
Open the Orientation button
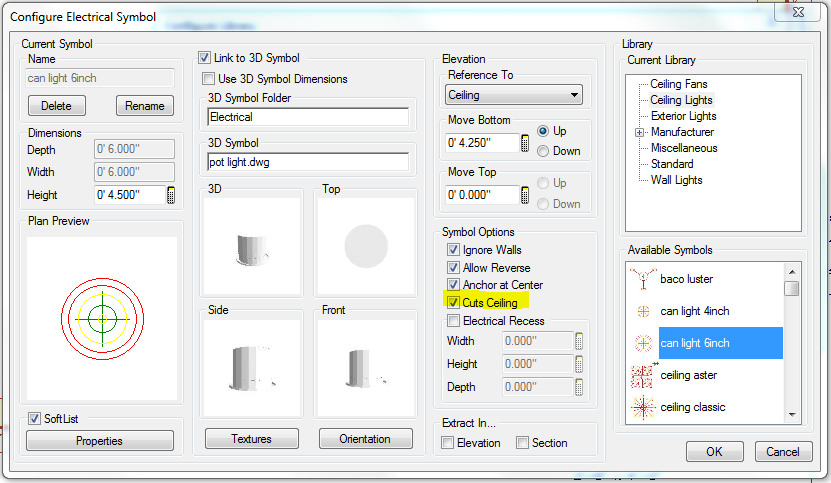click(366, 439)
